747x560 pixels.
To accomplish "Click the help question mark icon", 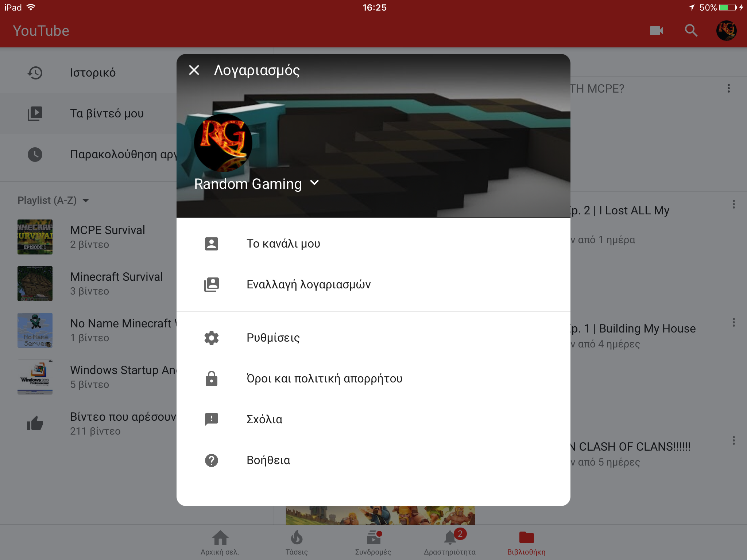I will tap(212, 460).
